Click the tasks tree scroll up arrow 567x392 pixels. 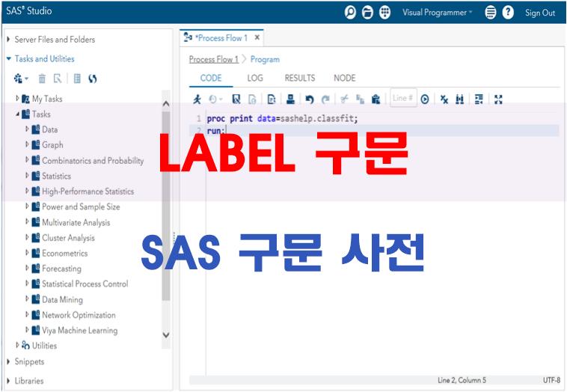166,104
